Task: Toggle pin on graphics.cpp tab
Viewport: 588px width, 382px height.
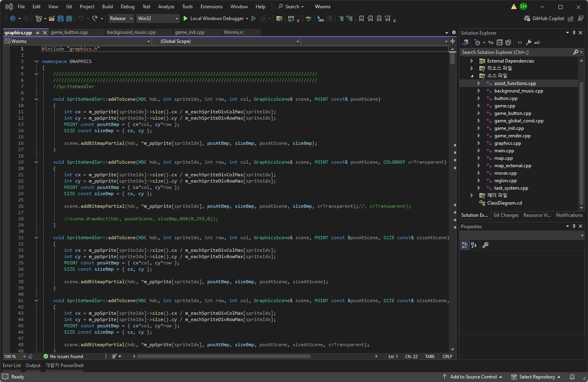Action: pyautogui.click(x=38, y=33)
